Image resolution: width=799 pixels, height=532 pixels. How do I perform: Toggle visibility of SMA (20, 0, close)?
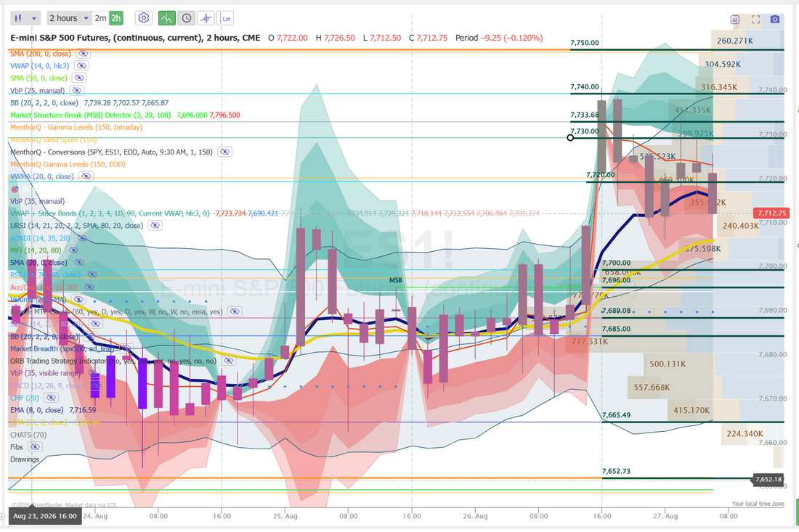click(x=79, y=262)
